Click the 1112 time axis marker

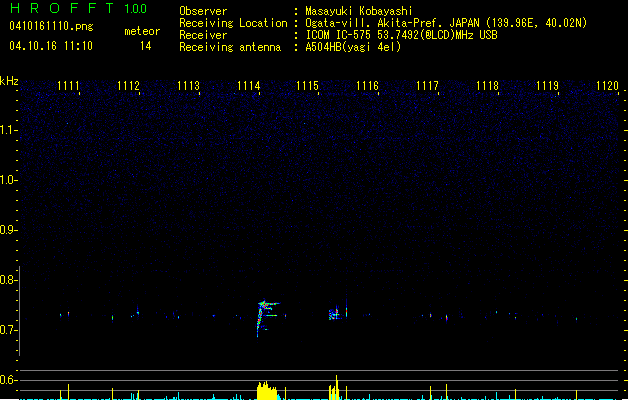[128, 85]
